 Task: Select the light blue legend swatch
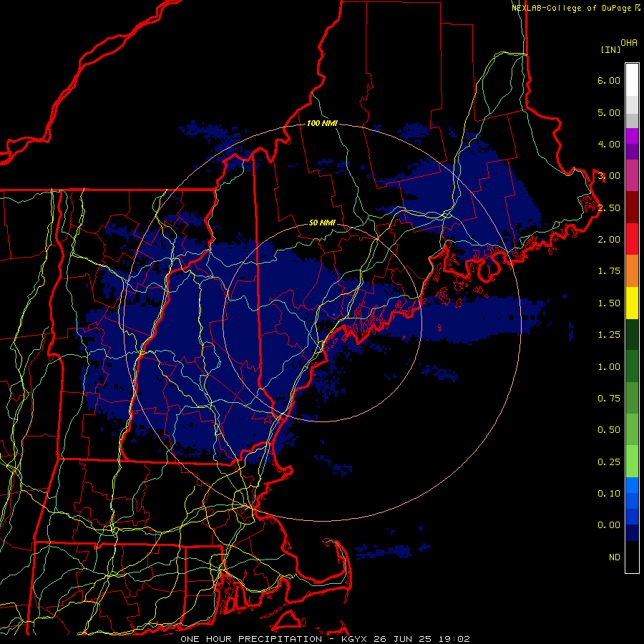tap(632, 485)
